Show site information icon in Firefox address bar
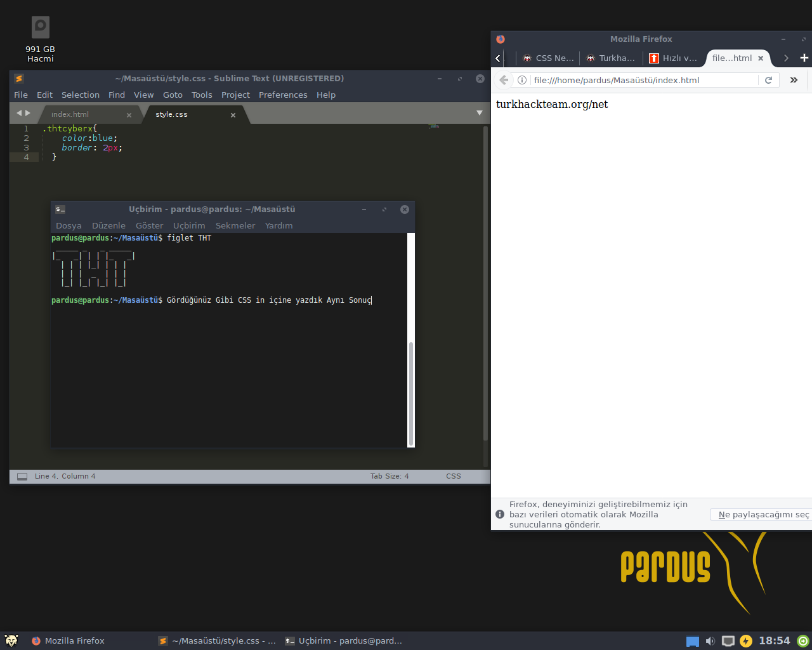Image resolution: width=812 pixels, height=650 pixels. pyautogui.click(x=522, y=80)
